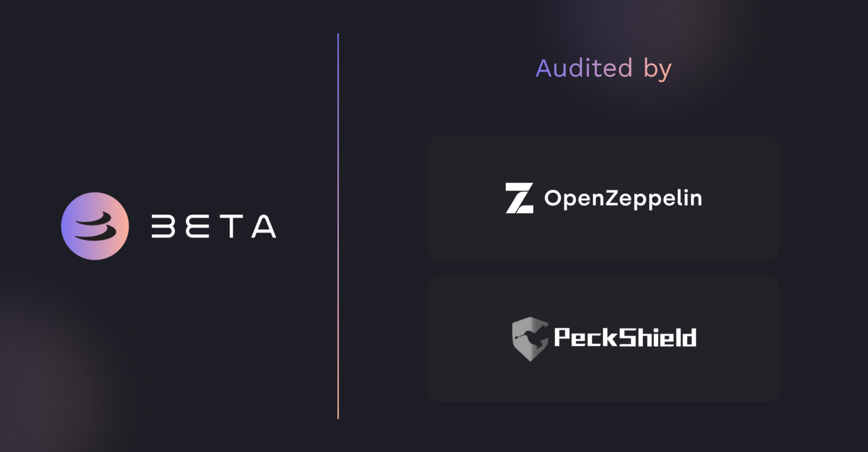Click the OpenZeppelin Z logo icon
The width and height of the screenshot is (868, 452).
tap(520, 198)
